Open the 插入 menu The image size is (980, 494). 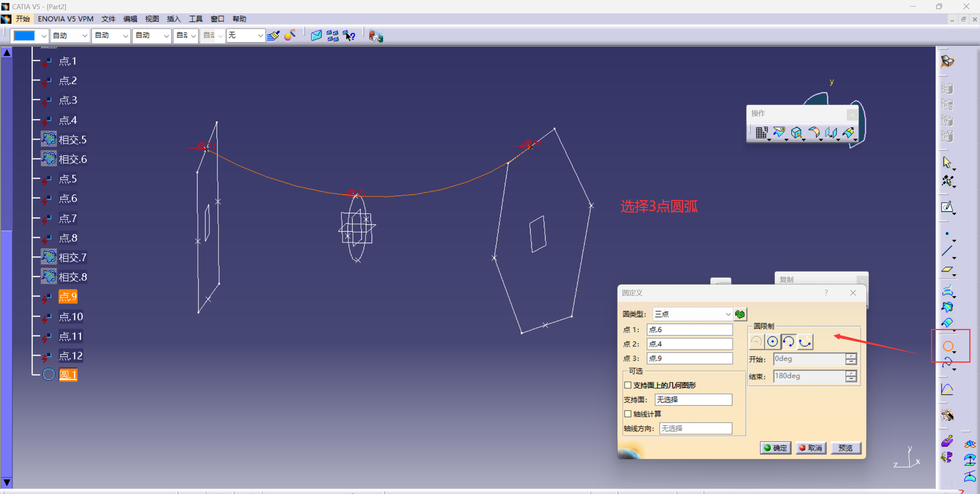[173, 19]
